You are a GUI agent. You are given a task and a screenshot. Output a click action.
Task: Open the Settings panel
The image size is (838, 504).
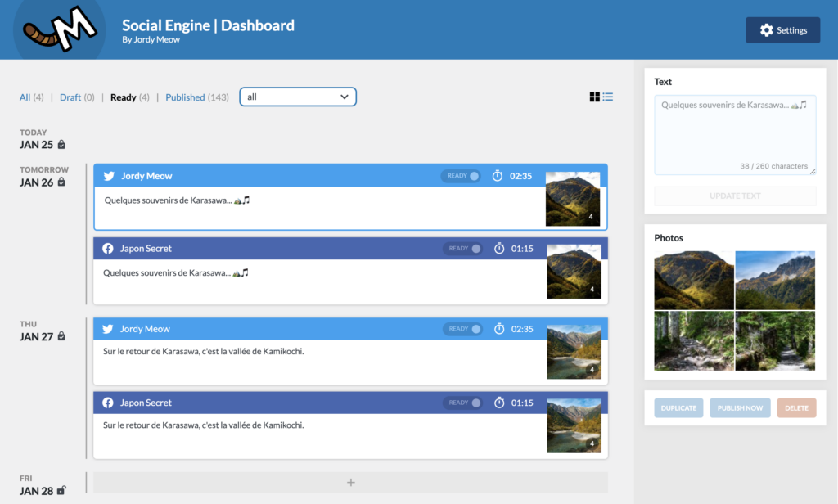pyautogui.click(x=782, y=29)
